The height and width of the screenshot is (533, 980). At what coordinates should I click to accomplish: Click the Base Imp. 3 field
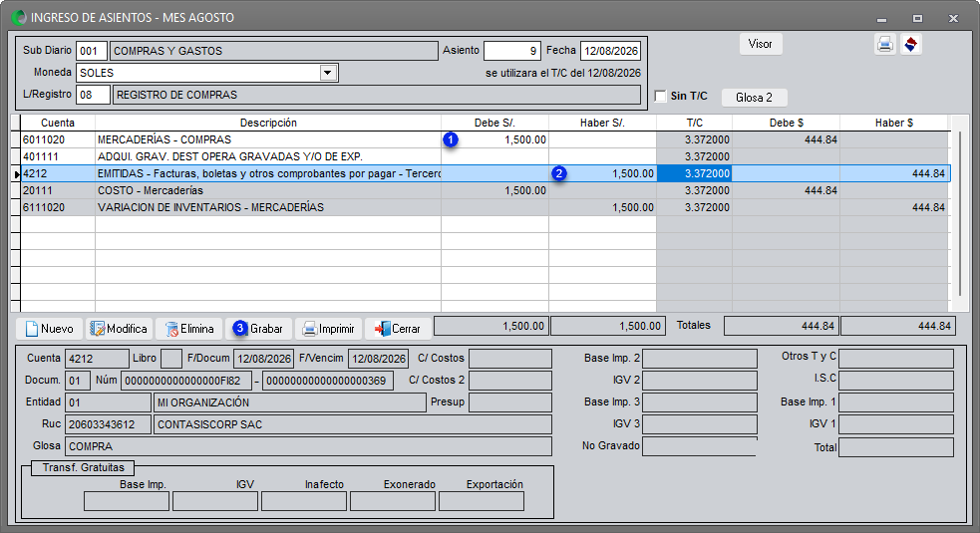[700, 402]
